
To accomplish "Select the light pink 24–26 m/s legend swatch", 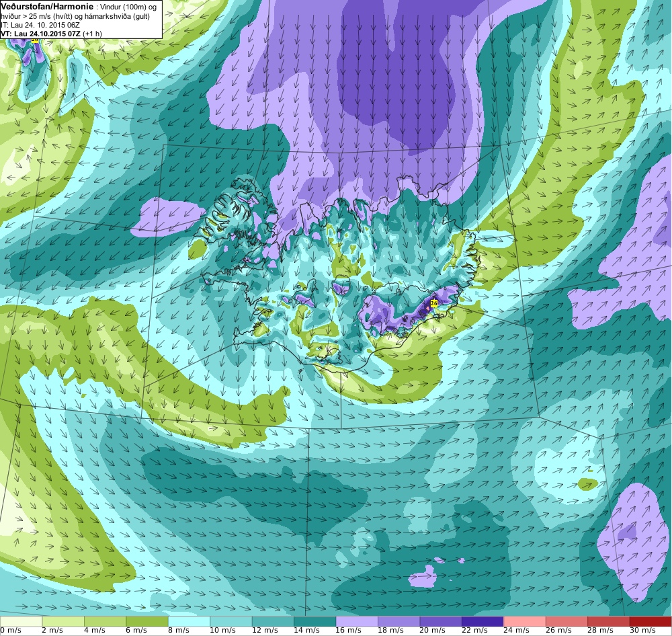I will [525, 621].
